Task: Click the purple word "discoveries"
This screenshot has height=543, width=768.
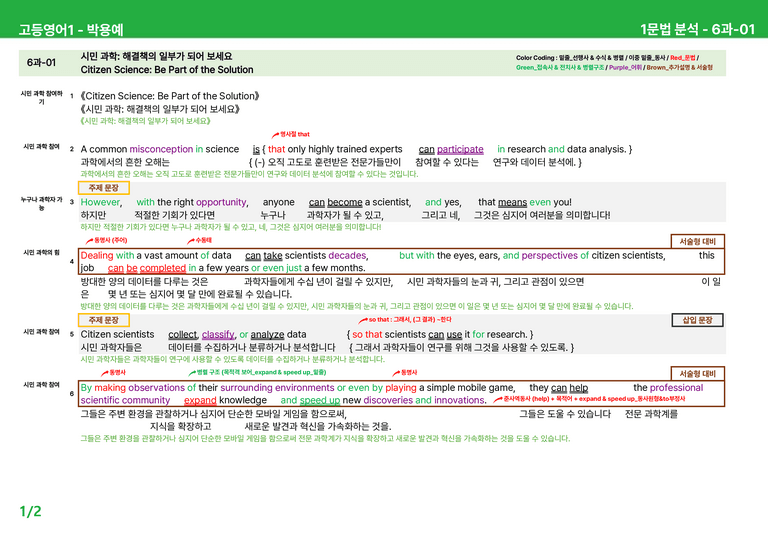Action: 388,400
